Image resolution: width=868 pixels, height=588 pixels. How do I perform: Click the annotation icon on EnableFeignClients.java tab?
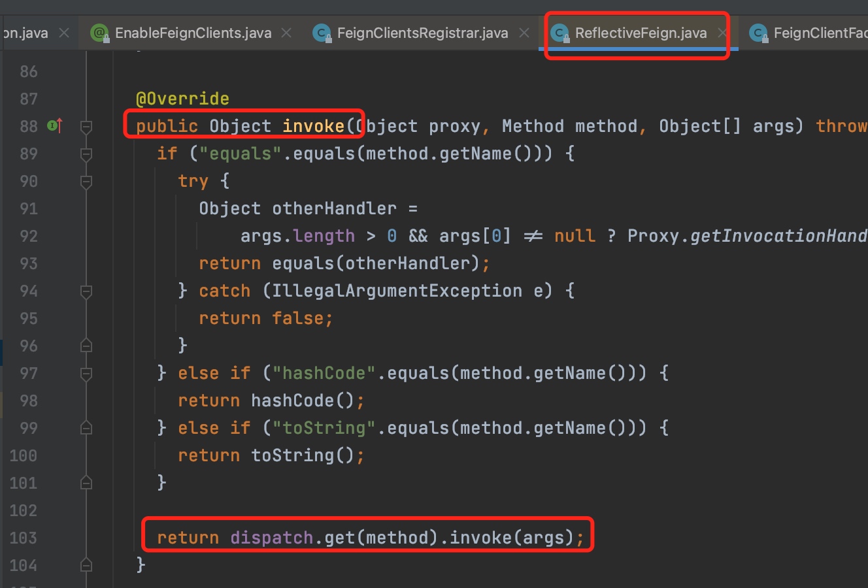(99, 33)
